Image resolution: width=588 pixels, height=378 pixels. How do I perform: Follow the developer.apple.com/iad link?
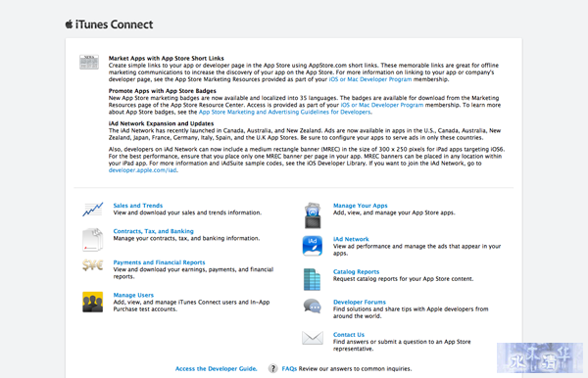tap(142, 170)
